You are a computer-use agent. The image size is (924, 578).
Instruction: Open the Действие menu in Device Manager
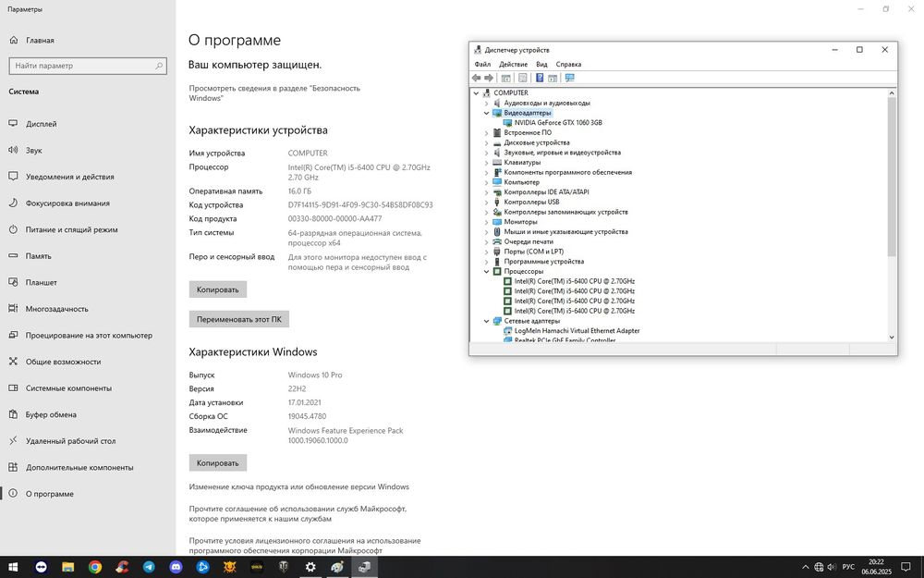pos(513,65)
